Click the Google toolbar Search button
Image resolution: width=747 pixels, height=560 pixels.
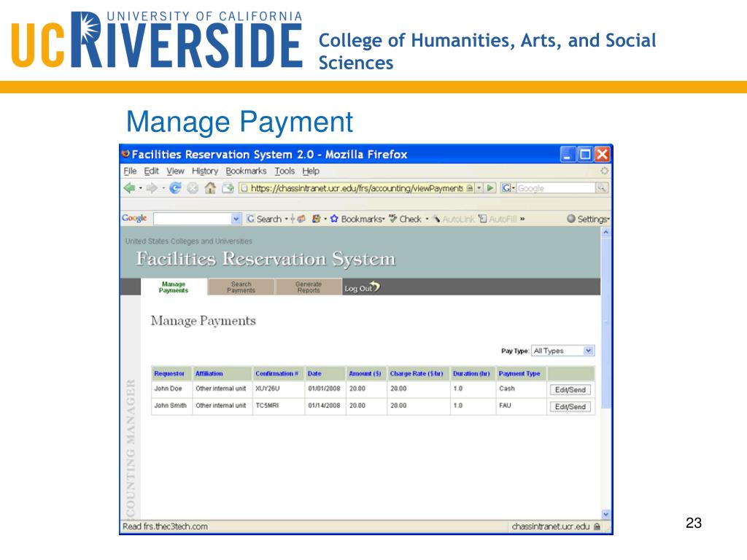pos(264,219)
